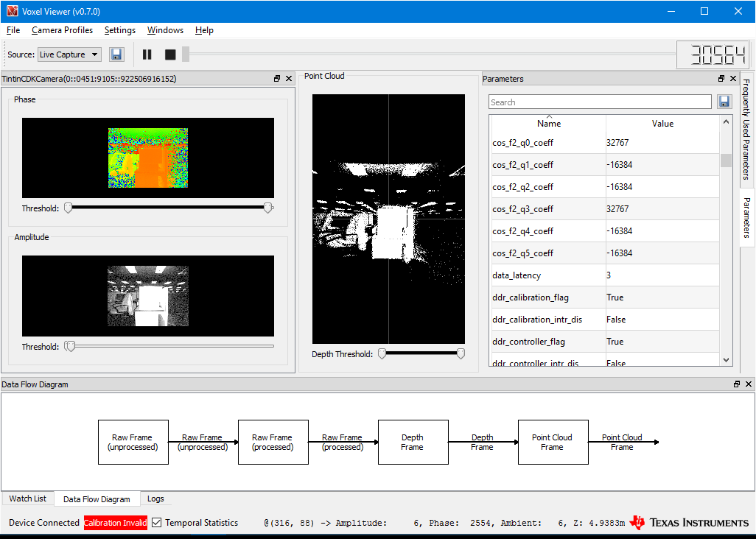Open the Camera Profiles menu

pos(62,30)
